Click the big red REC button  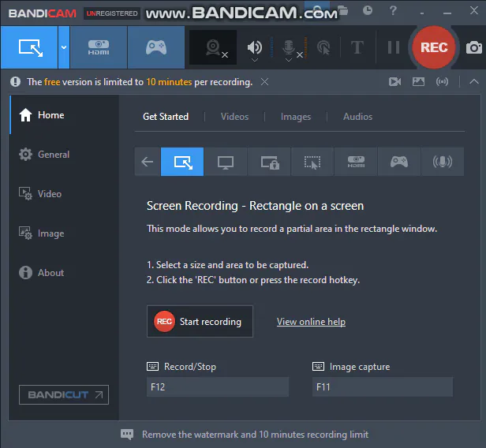[434, 47]
